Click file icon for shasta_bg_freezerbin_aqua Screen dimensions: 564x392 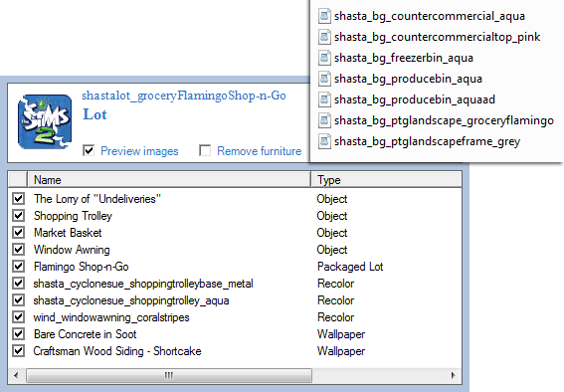coord(324,58)
